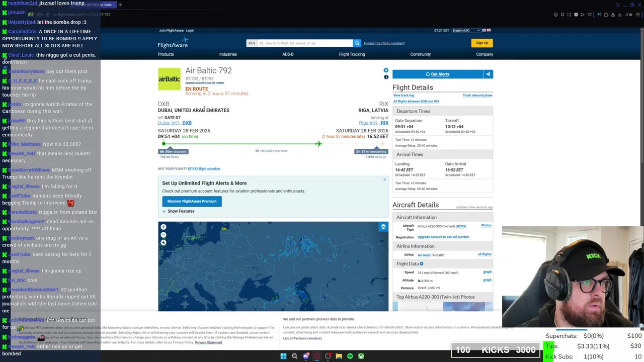
Task: Open Spotify from the taskbar
Action: pyautogui.click(x=350, y=356)
